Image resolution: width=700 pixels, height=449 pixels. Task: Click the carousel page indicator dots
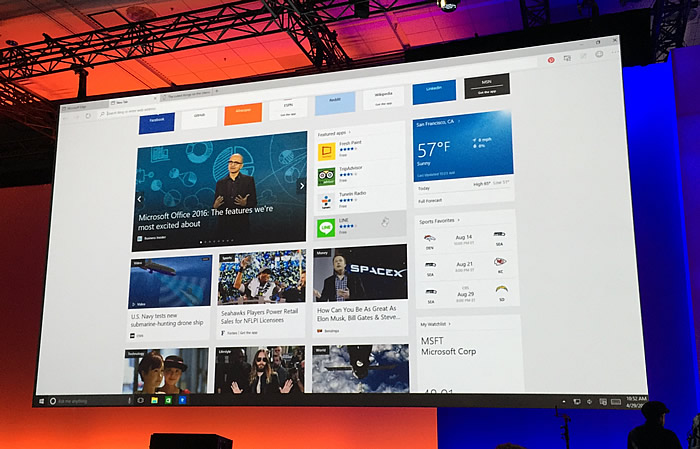click(x=216, y=241)
